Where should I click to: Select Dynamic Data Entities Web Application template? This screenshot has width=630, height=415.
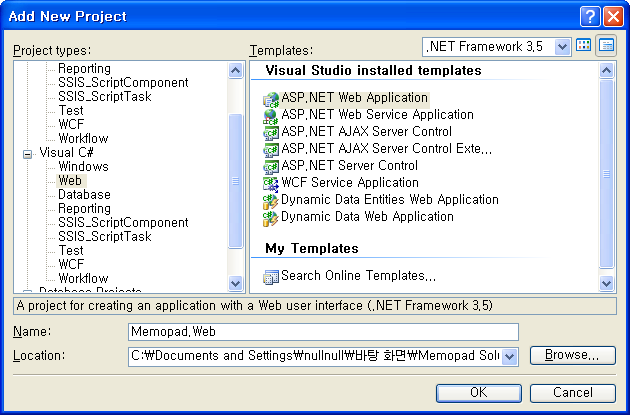390,200
